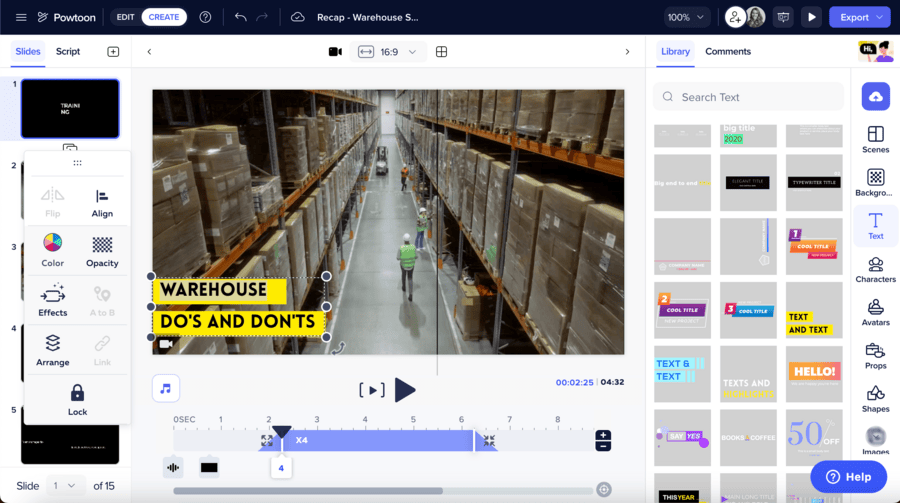Image resolution: width=900 pixels, height=503 pixels.
Task: Choose the HELLO! text template
Action: click(x=814, y=373)
